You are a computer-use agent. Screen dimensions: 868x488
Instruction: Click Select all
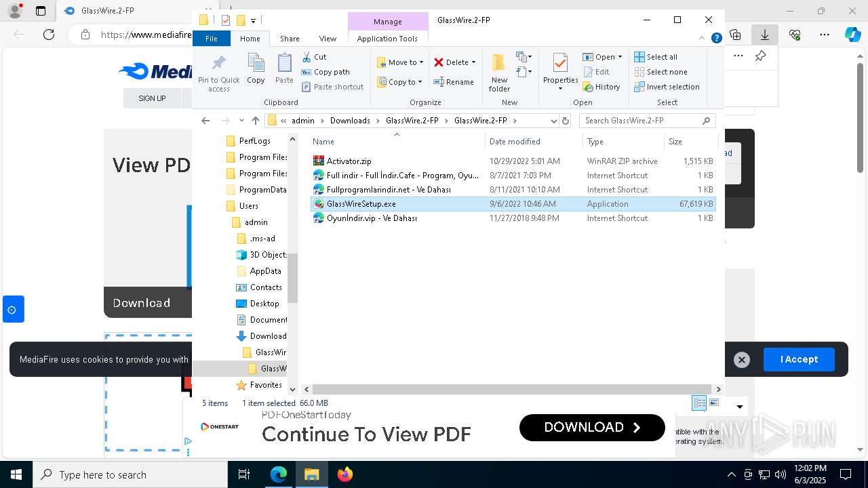point(656,57)
